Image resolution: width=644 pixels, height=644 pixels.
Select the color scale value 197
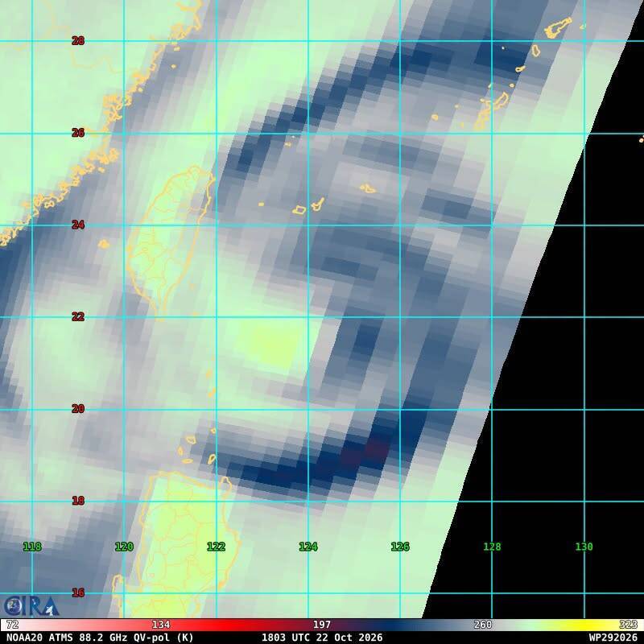point(322,625)
